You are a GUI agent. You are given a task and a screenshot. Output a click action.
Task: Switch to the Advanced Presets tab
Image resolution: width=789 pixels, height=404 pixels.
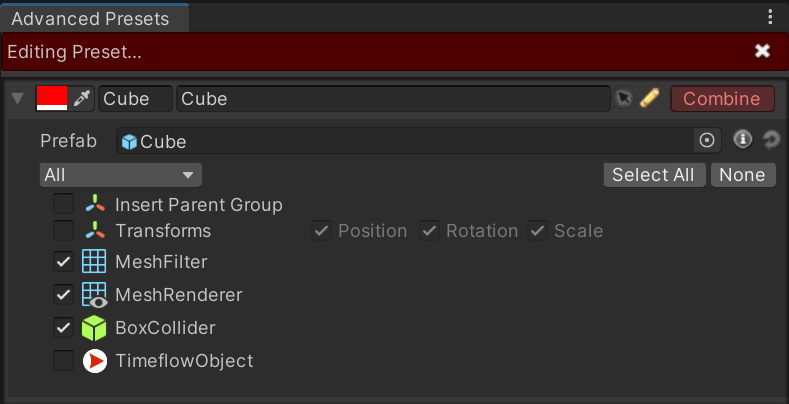(x=90, y=19)
